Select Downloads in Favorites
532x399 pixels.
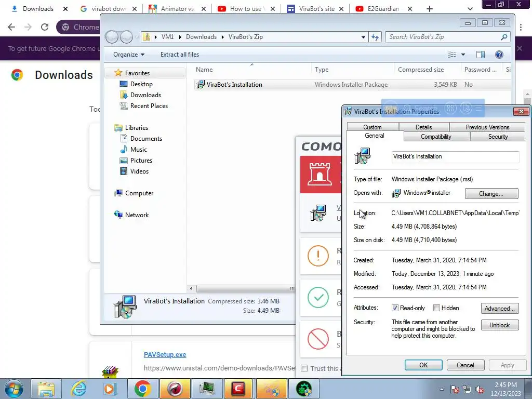tap(140, 95)
